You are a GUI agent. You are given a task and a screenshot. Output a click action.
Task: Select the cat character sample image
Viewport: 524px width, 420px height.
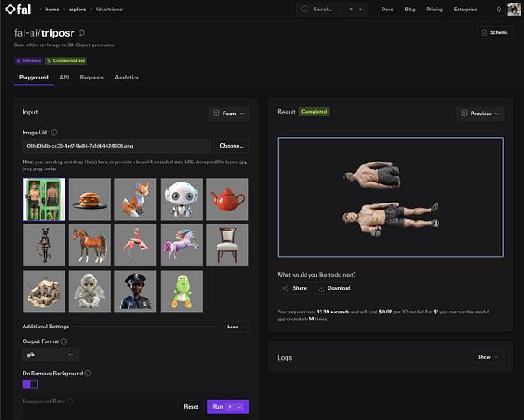pos(44,245)
